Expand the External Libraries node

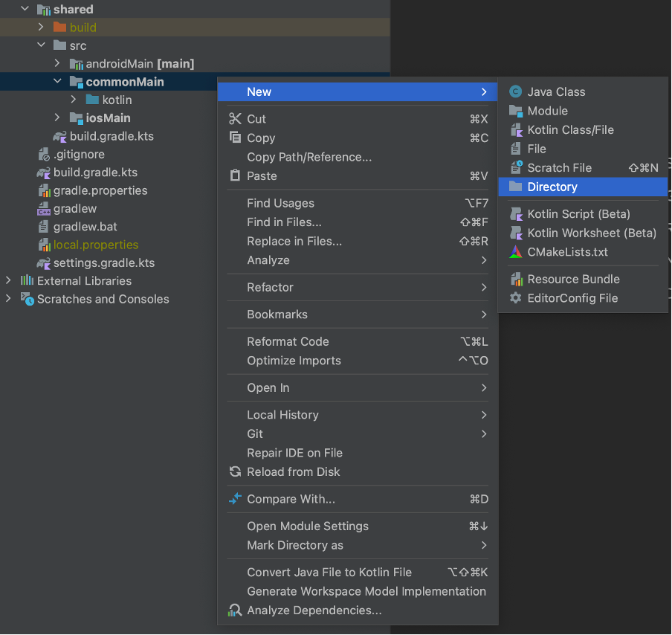pos(8,280)
